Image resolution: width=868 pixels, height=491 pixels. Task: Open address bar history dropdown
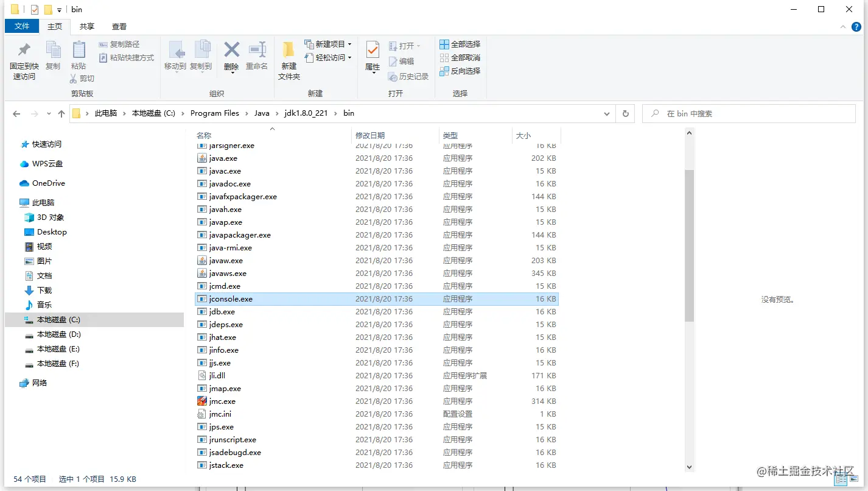607,114
